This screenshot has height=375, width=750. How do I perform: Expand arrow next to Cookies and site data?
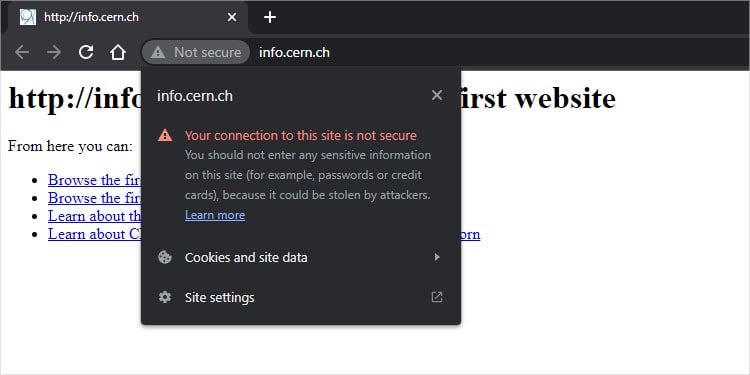tap(437, 257)
